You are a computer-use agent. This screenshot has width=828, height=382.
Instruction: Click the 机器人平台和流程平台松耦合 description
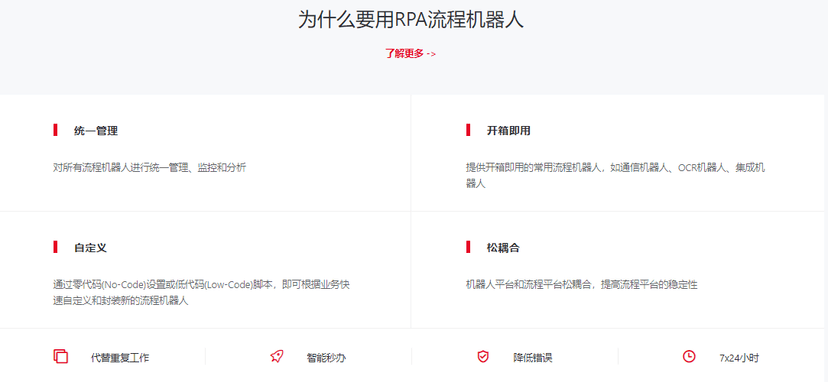click(x=581, y=285)
